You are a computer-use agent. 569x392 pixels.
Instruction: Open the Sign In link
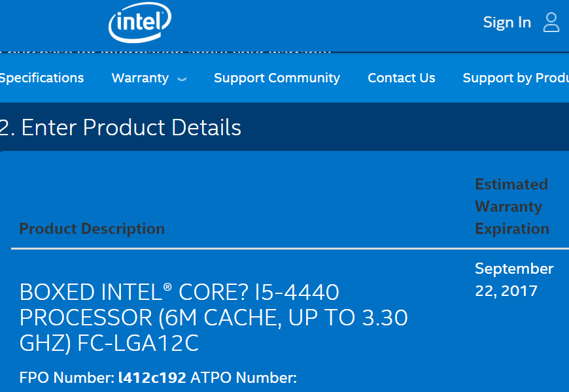tap(507, 22)
